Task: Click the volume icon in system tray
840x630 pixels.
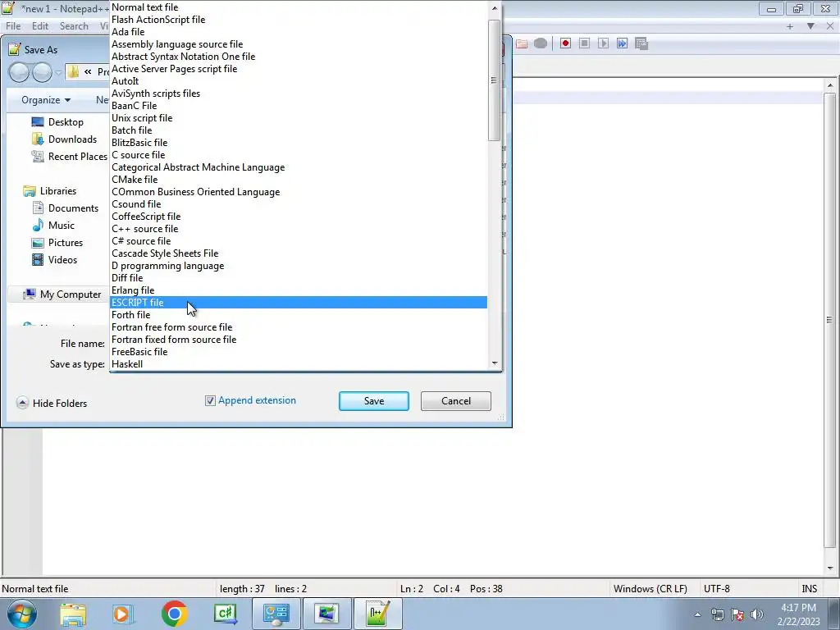Action: click(x=757, y=614)
